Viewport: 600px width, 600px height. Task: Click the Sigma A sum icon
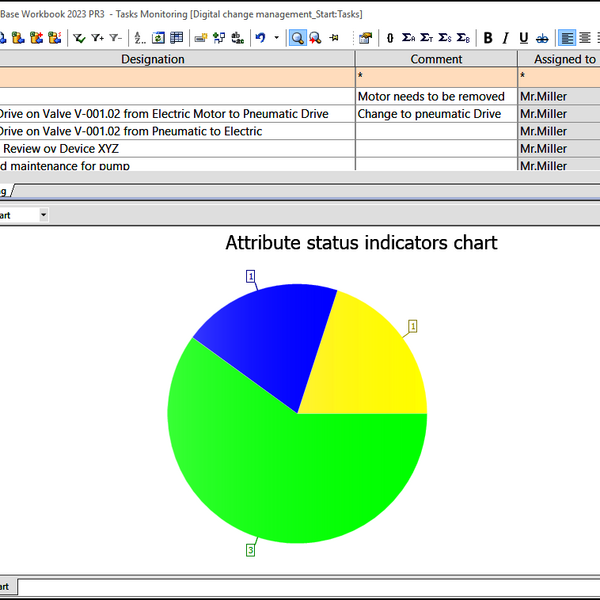pyautogui.click(x=408, y=38)
